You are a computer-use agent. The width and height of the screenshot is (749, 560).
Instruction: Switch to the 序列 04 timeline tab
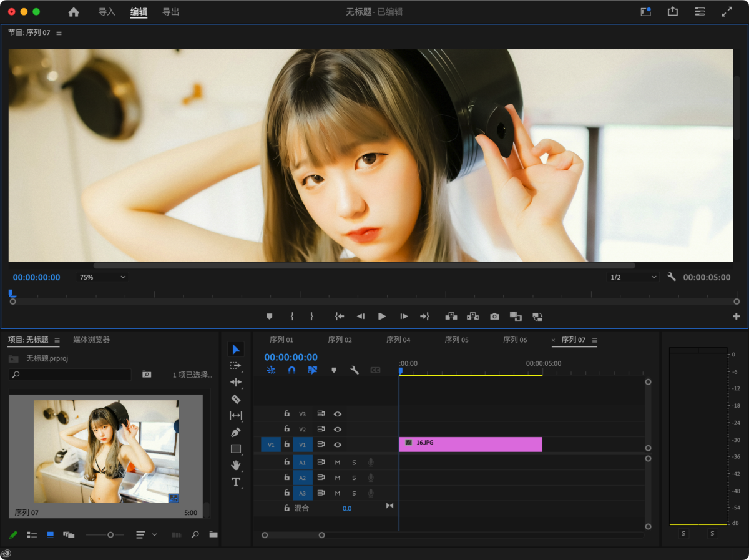[x=398, y=340]
